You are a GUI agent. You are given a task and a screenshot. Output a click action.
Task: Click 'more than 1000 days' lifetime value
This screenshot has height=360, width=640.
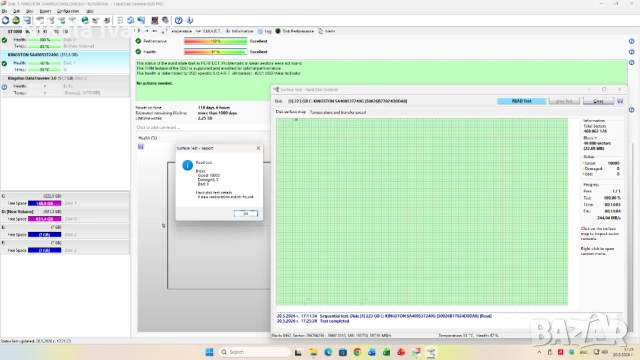tap(218, 113)
